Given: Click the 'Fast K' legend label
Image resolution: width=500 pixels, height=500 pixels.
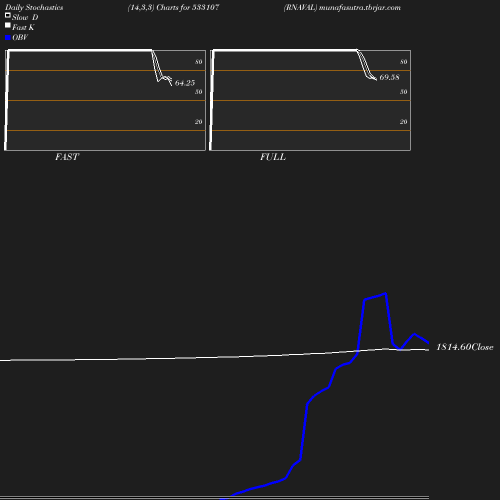Looking at the screenshot, I should coord(23,27).
